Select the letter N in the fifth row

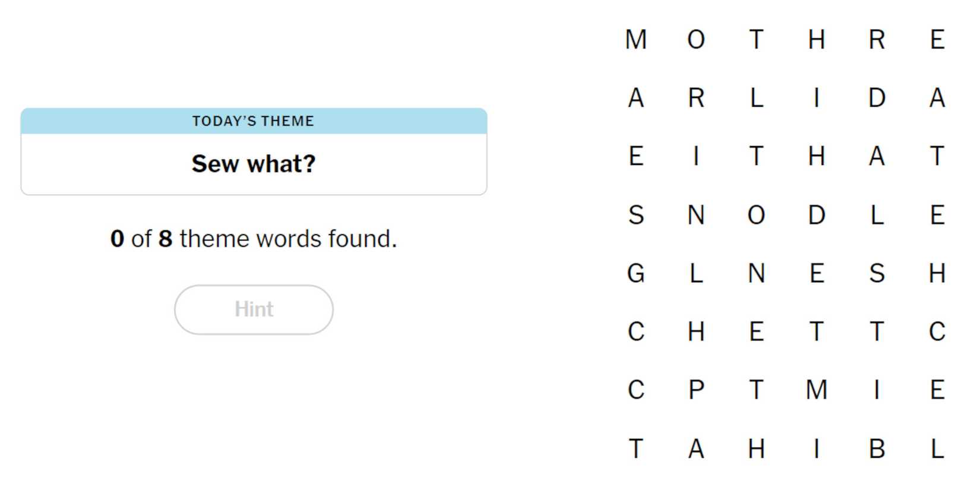click(x=756, y=274)
